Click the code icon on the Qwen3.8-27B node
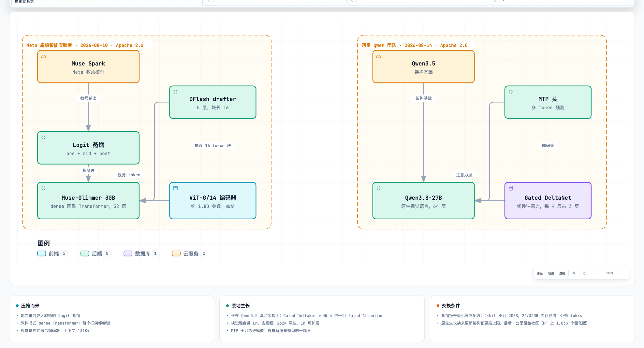 tap(378, 188)
